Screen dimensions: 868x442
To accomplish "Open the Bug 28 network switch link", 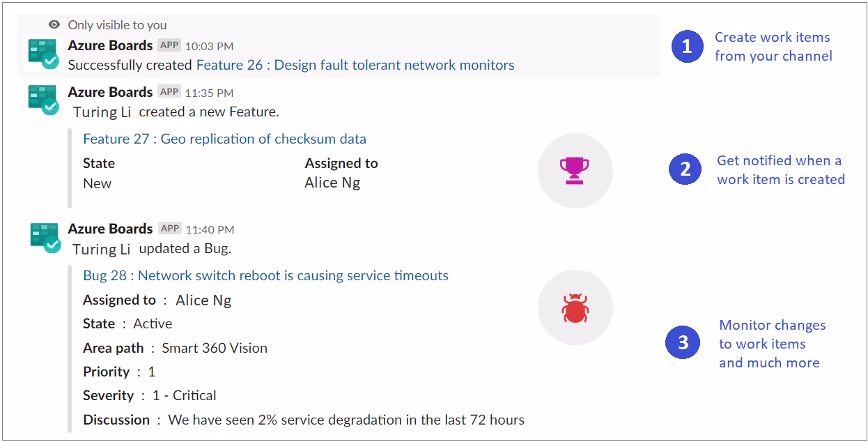I will point(264,275).
